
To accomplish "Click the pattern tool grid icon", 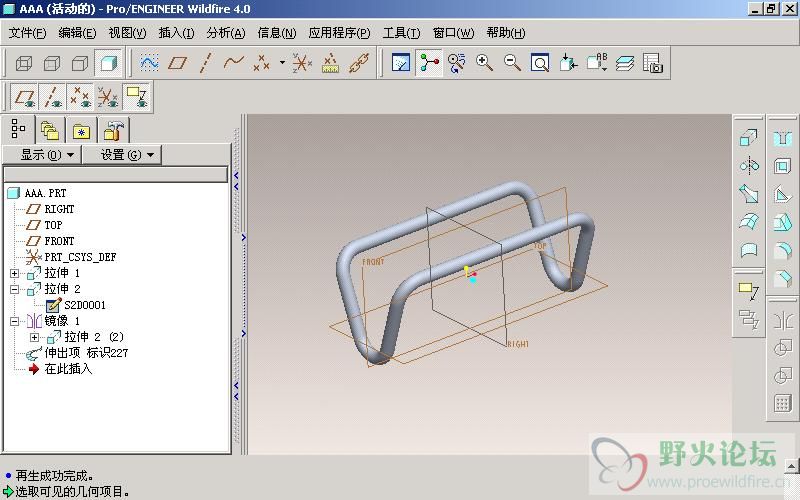I will coord(782,403).
